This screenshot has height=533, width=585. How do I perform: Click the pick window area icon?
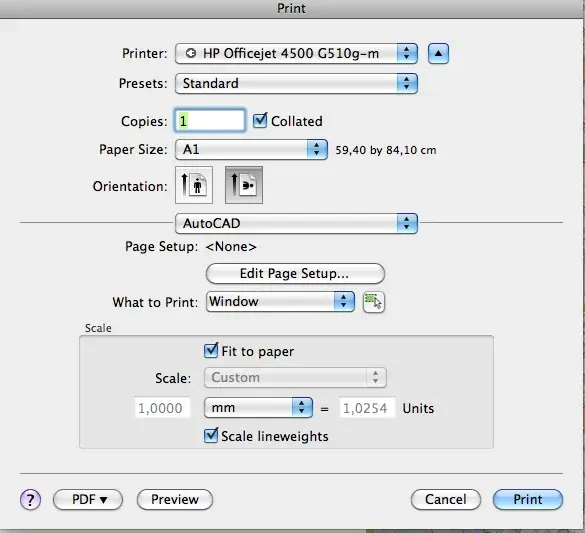coord(373,302)
